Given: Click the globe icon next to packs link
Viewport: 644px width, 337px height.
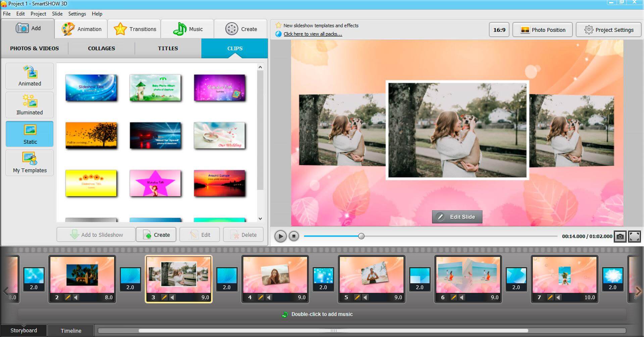Looking at the screenshot, I should coord(278,34).
